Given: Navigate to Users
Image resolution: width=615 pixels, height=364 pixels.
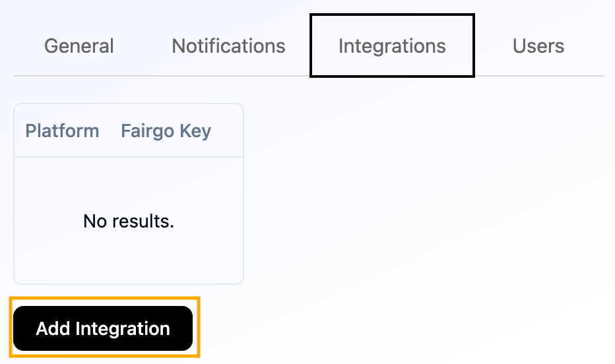Looking at the screenshot, I should point(538,46).
